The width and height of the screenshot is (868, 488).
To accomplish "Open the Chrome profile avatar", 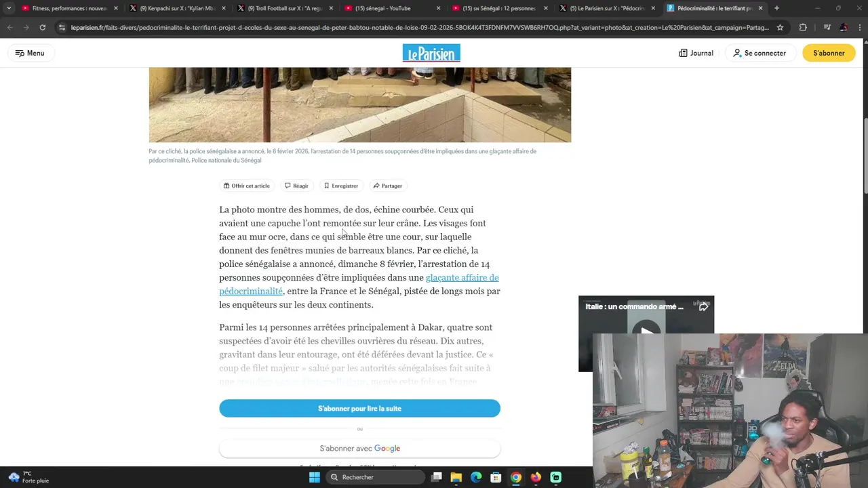I will (843, 27).
